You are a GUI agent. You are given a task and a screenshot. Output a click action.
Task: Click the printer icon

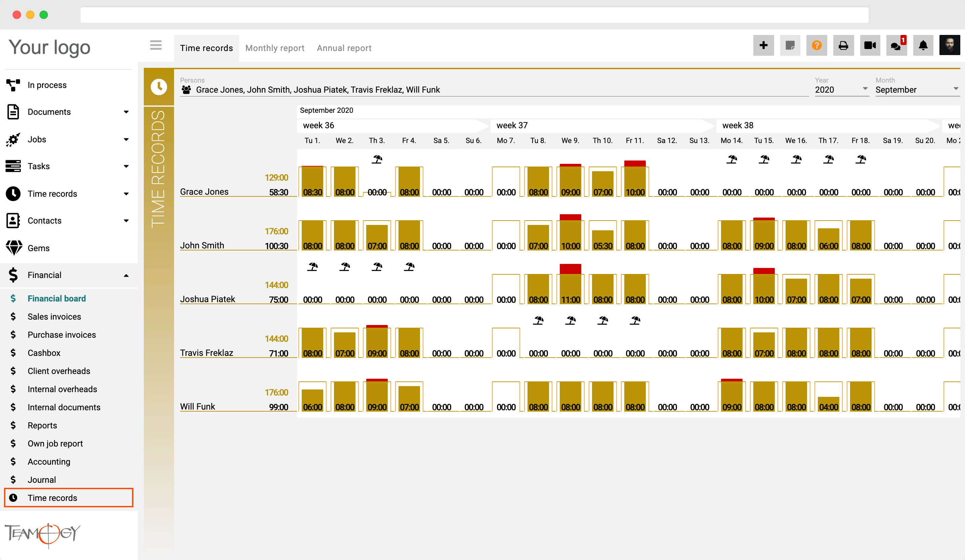[843, 46]
